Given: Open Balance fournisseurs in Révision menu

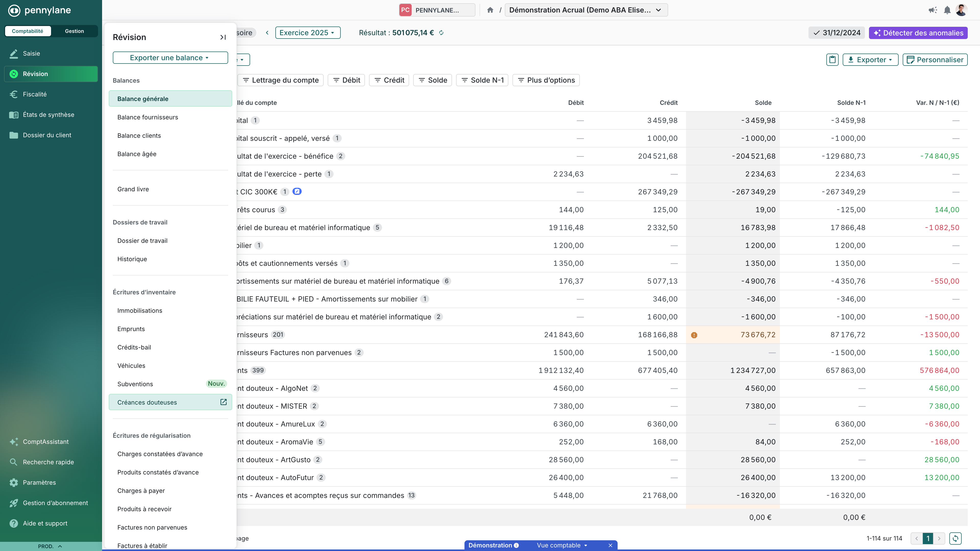Looking at the screenshot, I should [148, 117].
